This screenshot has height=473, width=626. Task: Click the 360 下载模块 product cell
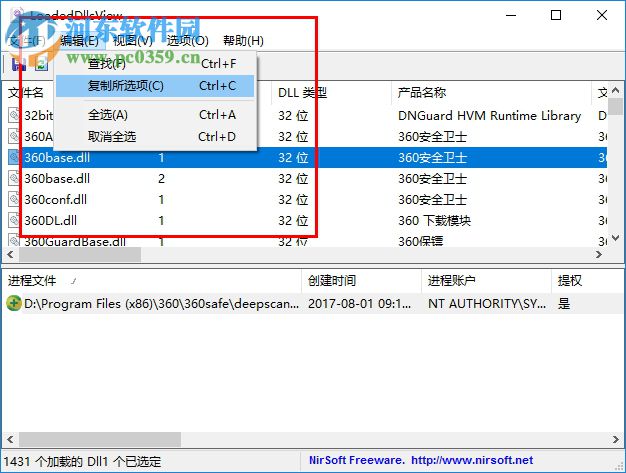pos(434,220)
